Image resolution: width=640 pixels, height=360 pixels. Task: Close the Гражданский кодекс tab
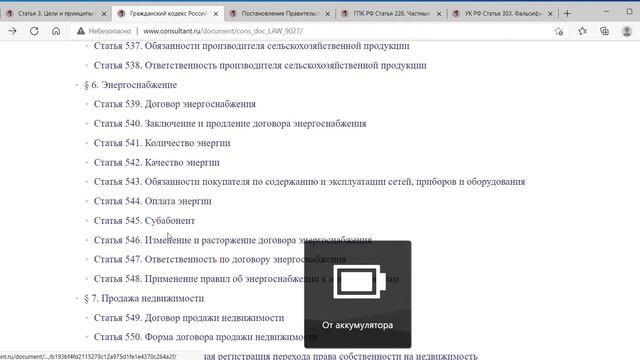[216, 14]
